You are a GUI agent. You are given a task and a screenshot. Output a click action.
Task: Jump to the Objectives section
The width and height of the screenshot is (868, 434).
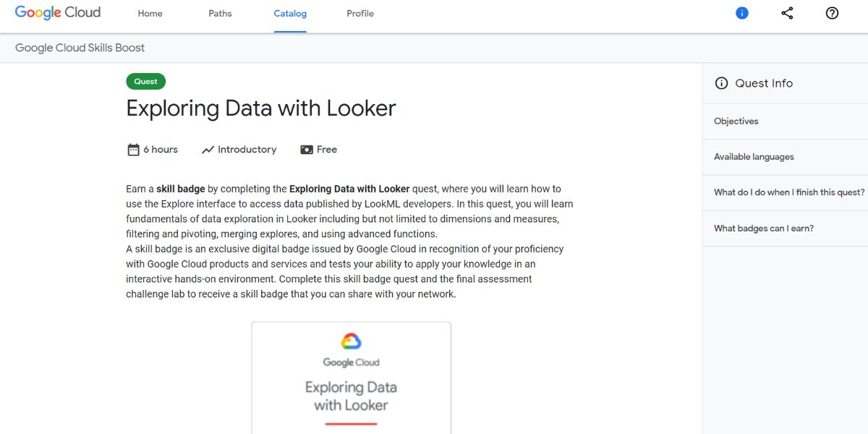tap(736, 122)
